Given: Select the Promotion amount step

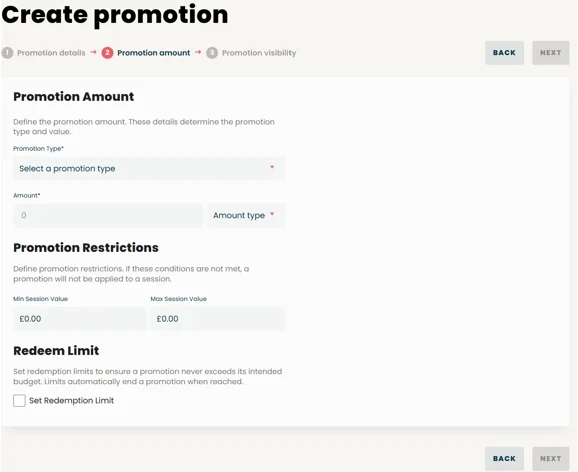Looking at the screenshot, I should pyautogui.click(x=154, y=53).
